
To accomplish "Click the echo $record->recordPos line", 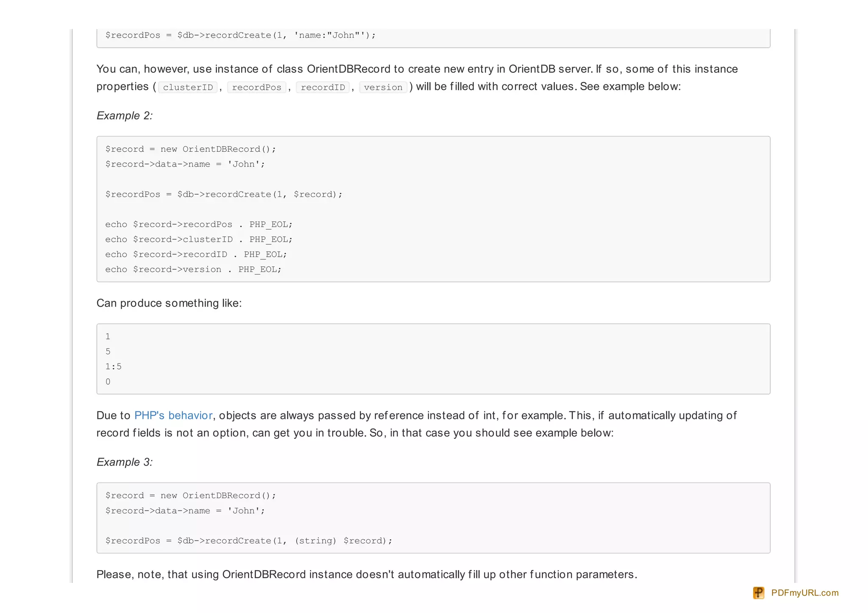I will 198,224.
